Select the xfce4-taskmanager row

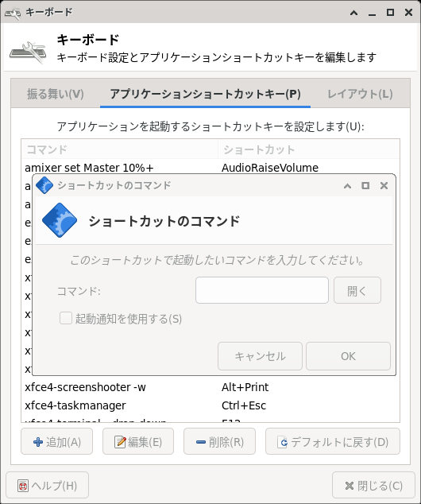click(210, 405)
